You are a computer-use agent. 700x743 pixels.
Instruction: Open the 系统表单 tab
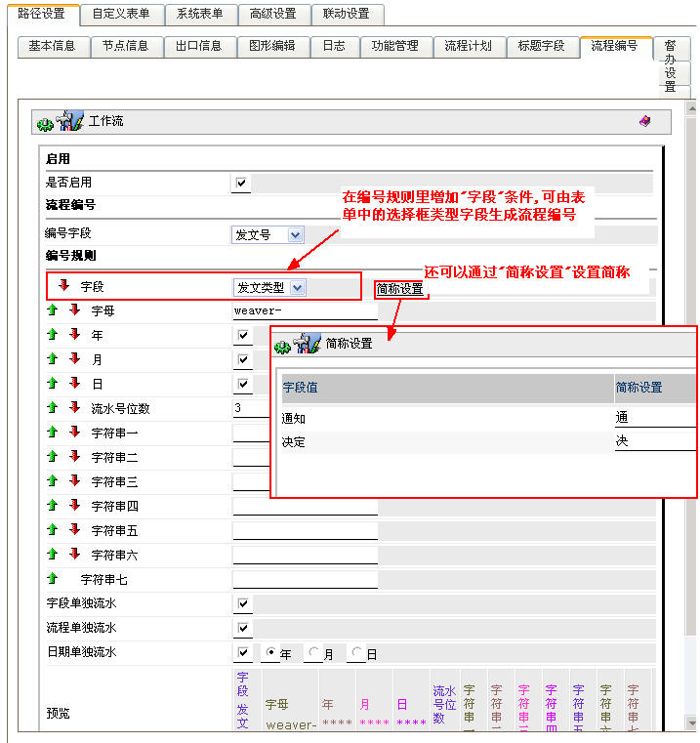point(199,15)
